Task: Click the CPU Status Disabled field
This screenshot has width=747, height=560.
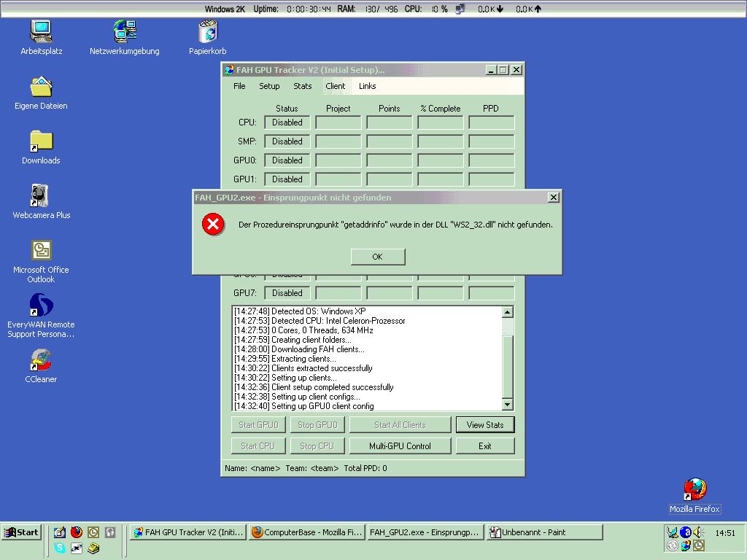Action: (287, 122)
